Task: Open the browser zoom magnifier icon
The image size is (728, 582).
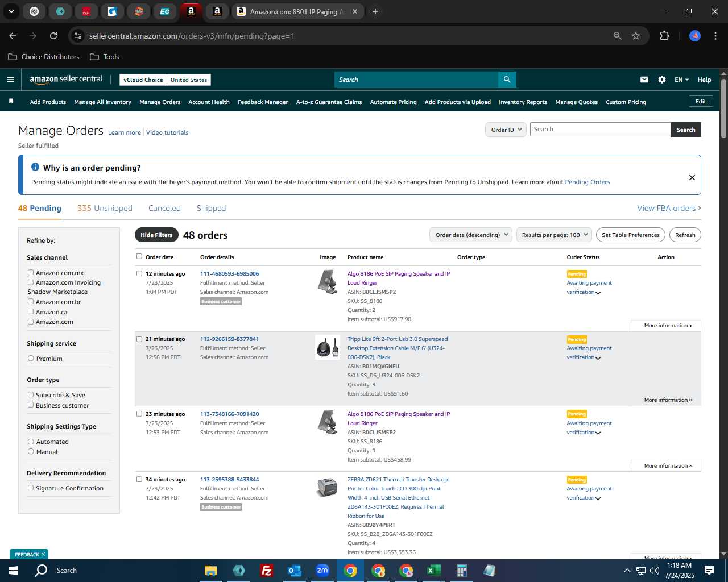Action: (x=618, y=36)
